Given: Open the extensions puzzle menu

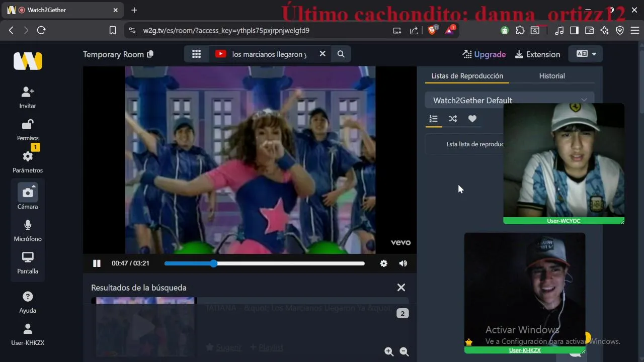Looking at the screenshot, I should [x=520, y=30].
